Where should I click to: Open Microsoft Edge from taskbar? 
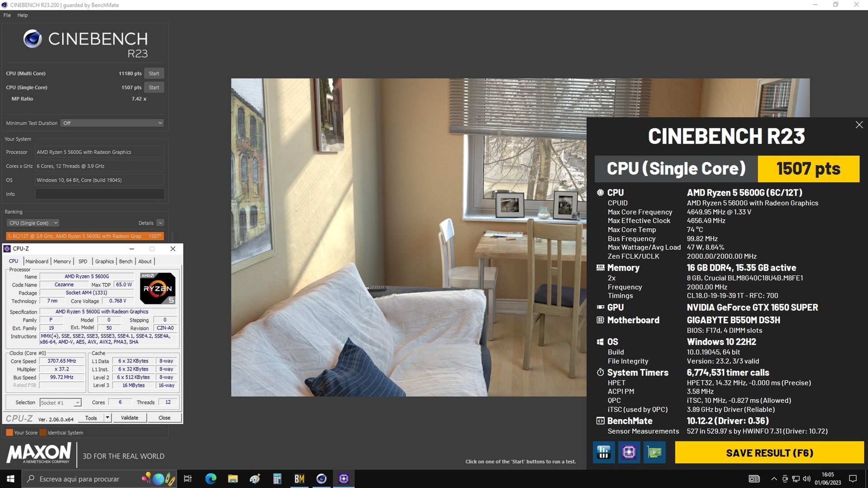click(211, 479)
